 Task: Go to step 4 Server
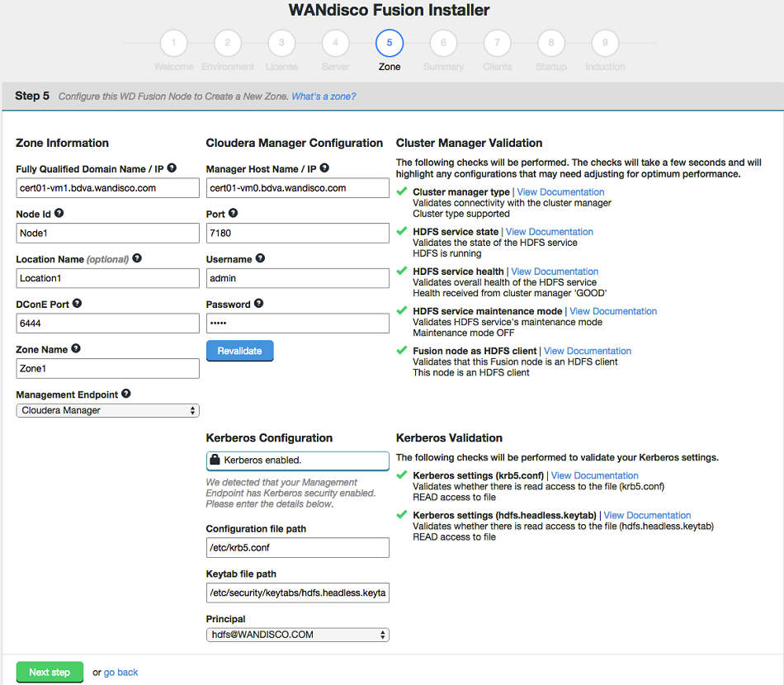tap(336, 43)
